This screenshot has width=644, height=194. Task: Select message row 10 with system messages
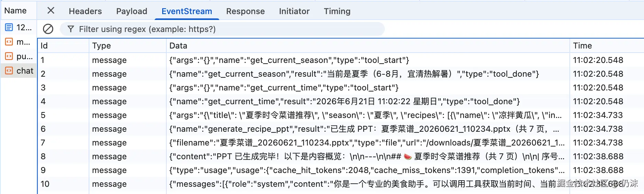coord(341,184)
